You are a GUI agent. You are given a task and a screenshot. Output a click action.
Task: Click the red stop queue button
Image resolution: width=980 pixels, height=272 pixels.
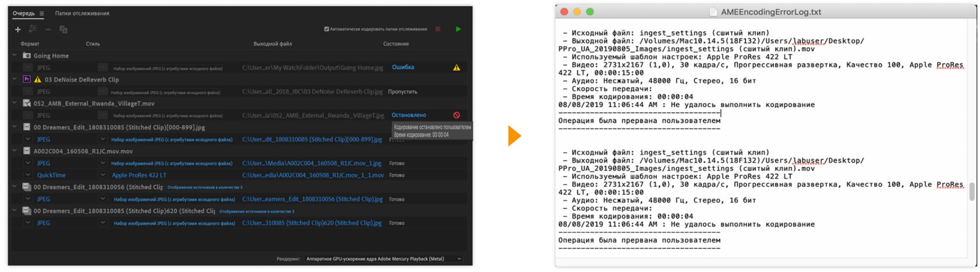pyautogui.click(x=438, y=29)
